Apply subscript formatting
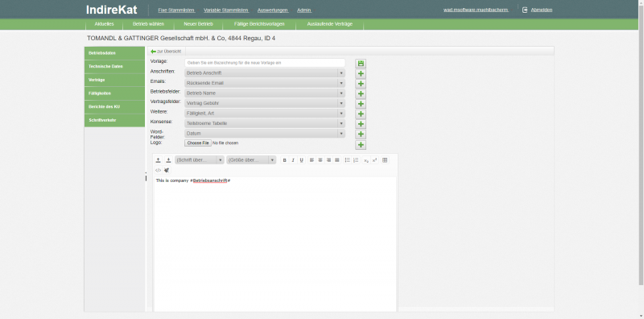This screenshot has height=319, width=644. pos(366,160)
